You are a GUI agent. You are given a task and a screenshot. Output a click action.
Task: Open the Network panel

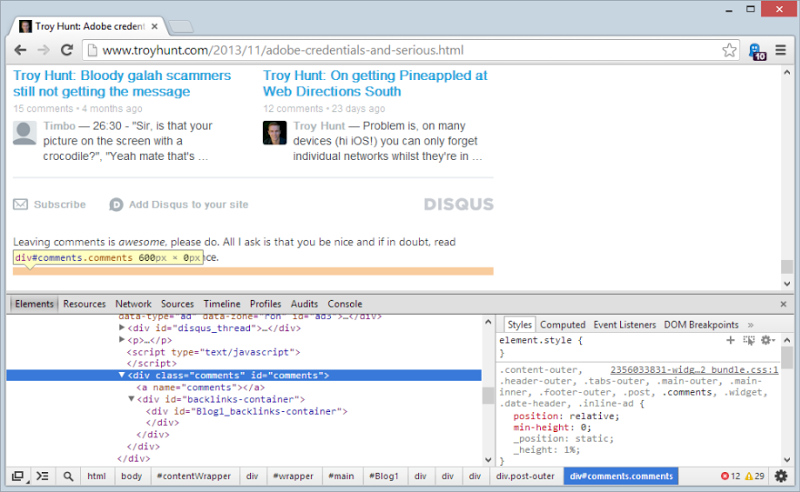coord(133,304)
